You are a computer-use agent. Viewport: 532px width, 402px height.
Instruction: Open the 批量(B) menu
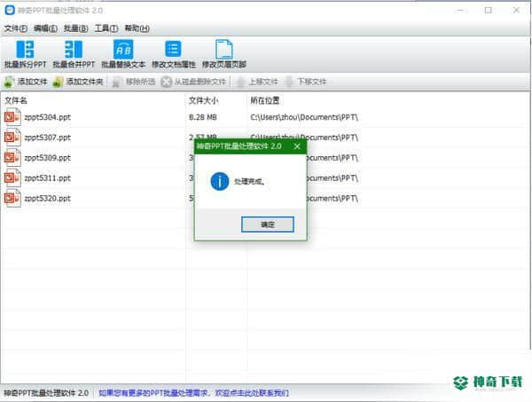pyautogui.click(x=76, y=28)
